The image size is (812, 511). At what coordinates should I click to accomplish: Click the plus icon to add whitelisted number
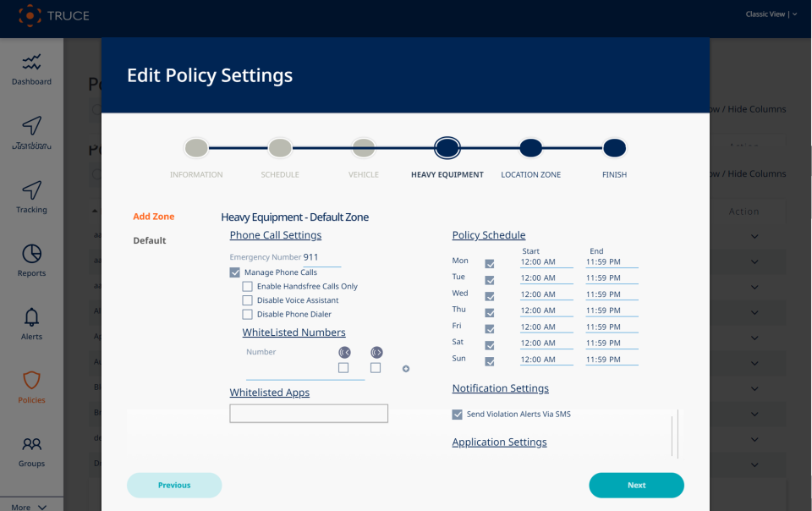pyautogui.click(x=406, y=369)
